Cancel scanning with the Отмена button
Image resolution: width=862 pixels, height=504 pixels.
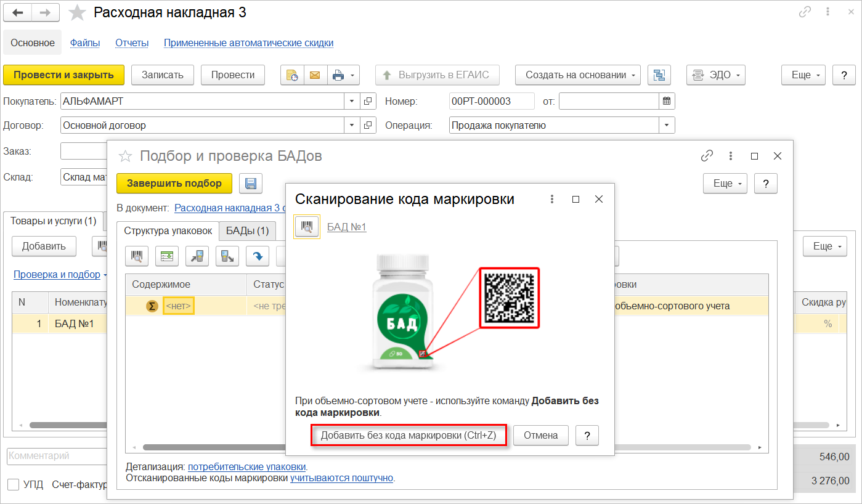point(541,436)
